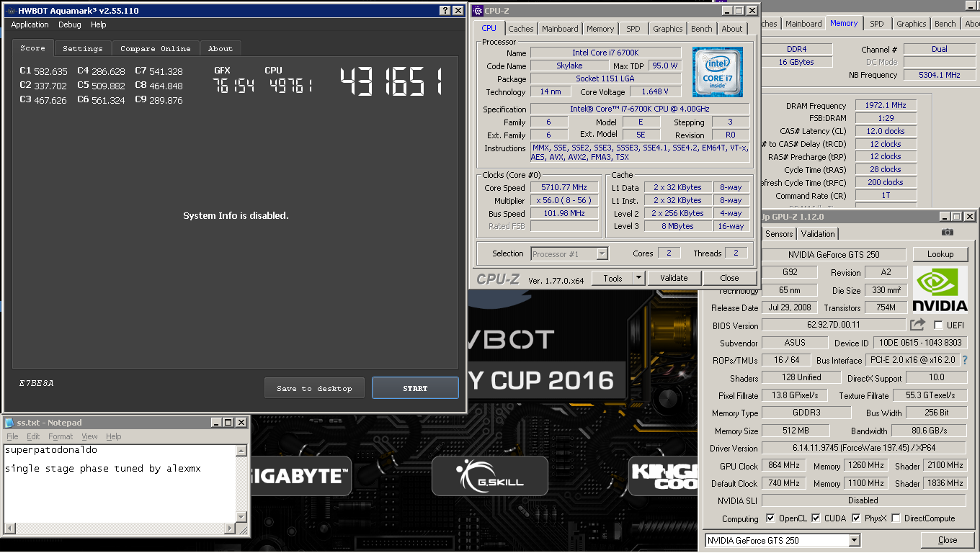
Task: Toggle the CUDA checkbox
Action: 816,518
